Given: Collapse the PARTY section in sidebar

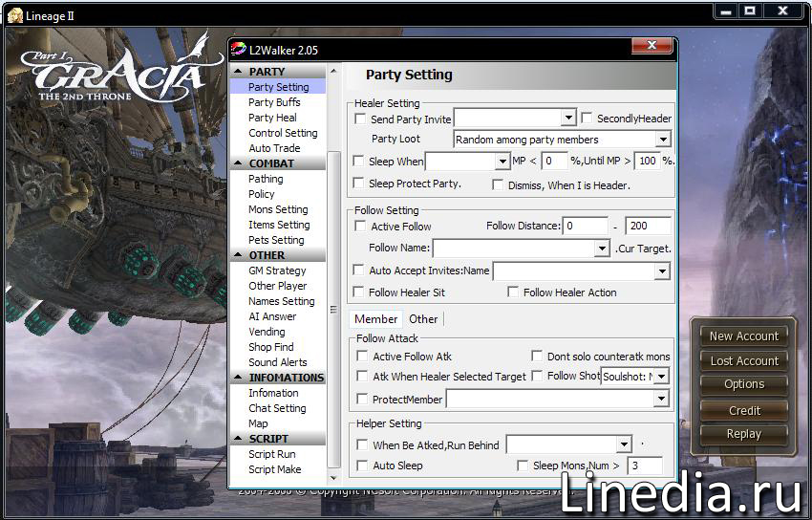Looking at the screenshot, I should [239, 72].
